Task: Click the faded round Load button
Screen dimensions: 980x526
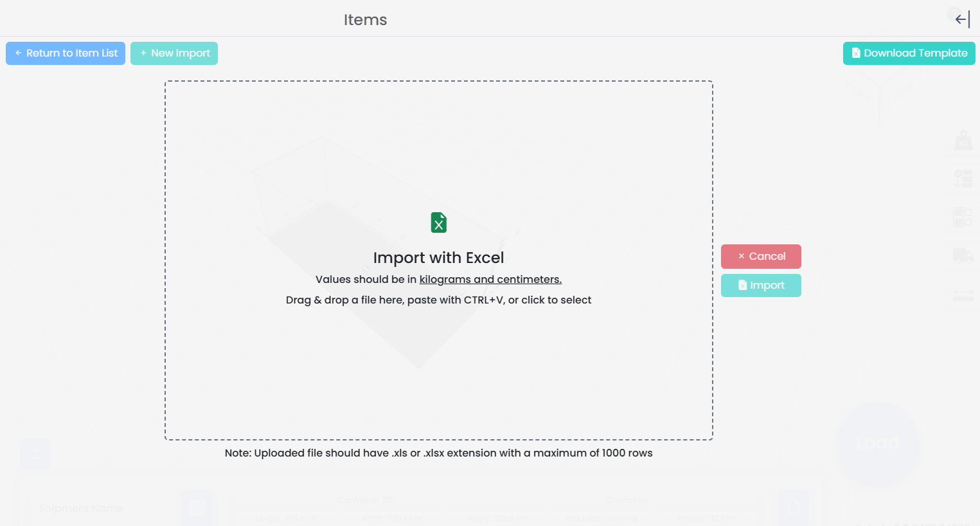Action: (x=877, y=443)
